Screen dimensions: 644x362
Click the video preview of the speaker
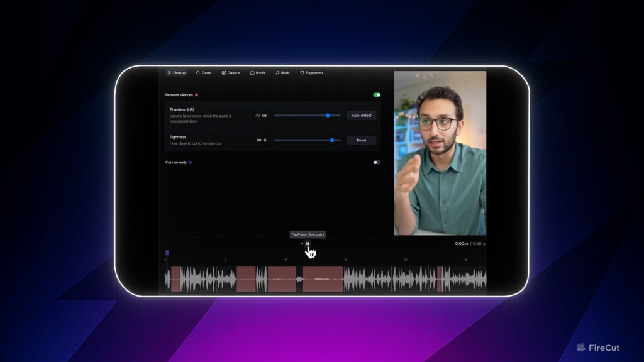point(440,153)
